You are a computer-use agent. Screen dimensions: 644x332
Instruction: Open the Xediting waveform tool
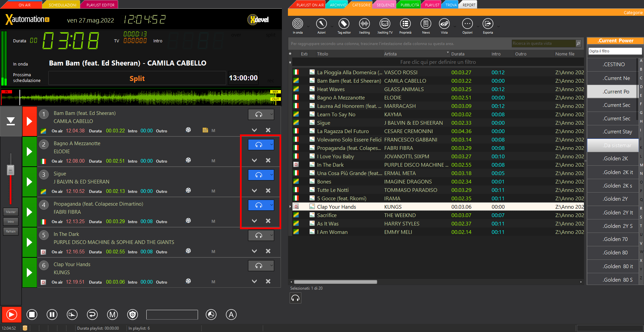364,24
